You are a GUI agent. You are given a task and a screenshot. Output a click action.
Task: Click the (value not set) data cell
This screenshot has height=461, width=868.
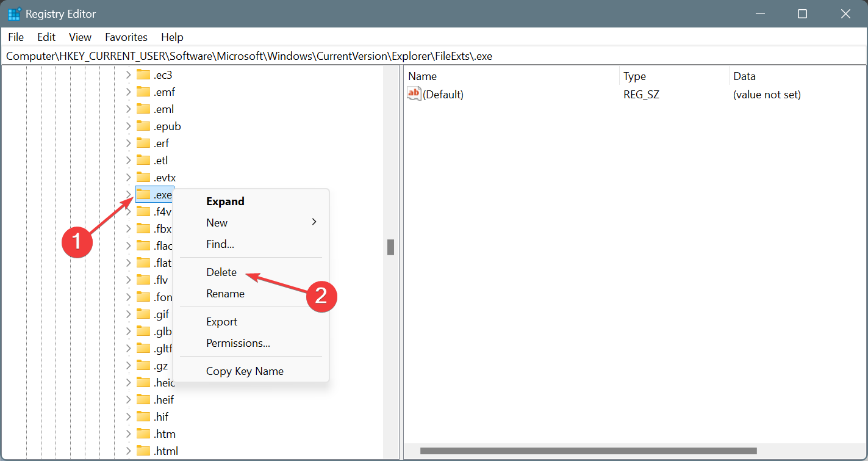(x=767, y=95)
